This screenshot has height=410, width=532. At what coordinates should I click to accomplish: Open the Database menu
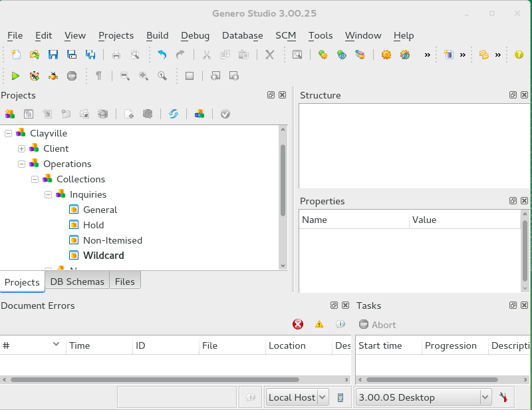tap(242, 35)
